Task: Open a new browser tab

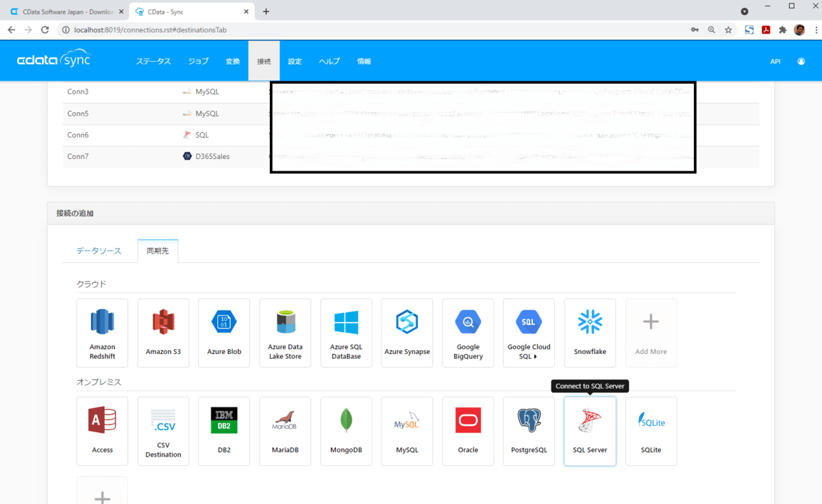Action: pos(266,12)
